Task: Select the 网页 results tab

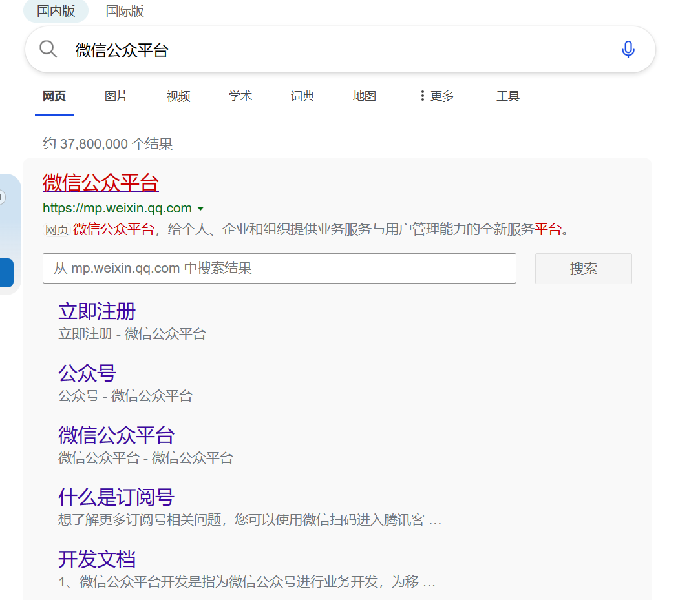Action: click(x=54, y=96)
